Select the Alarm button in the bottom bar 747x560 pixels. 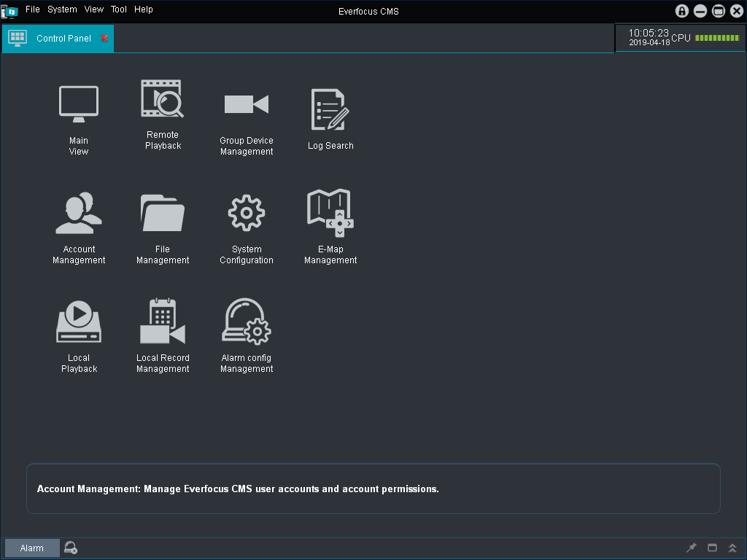31,548
